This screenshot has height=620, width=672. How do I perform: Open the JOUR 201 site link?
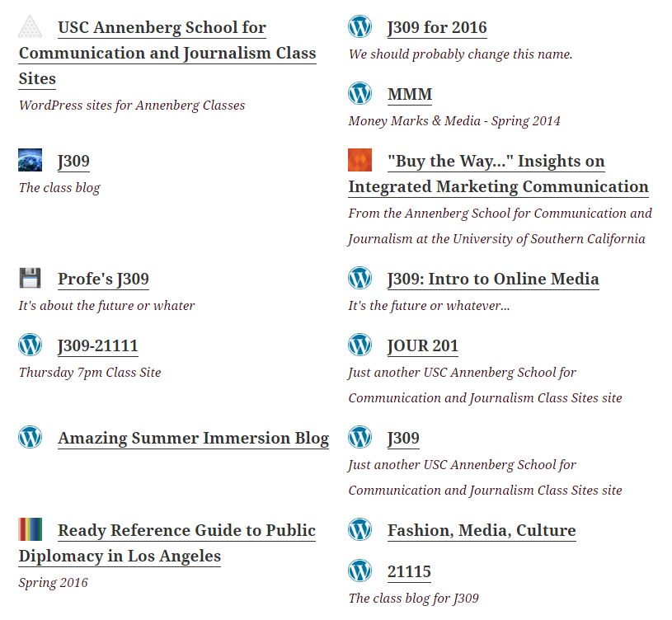click(422, 345)
